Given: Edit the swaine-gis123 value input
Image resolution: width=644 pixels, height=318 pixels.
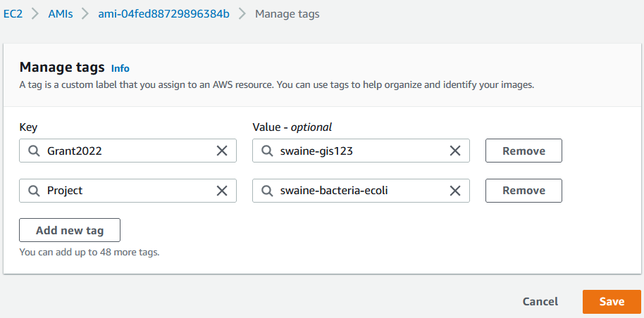Looking at the screenshot, I should pyautogui.click(x=361, y=151).
